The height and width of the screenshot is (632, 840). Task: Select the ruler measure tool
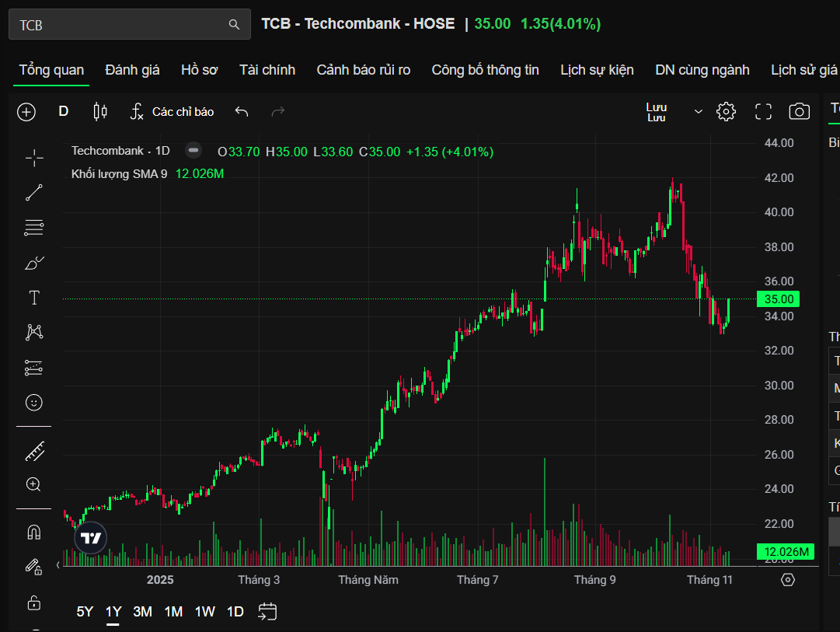34,450
